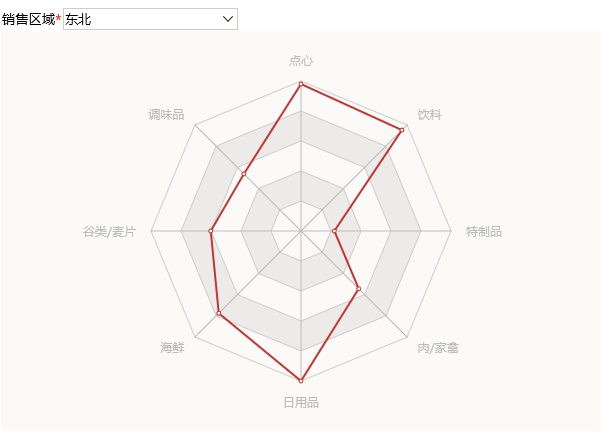Image resolution: width=612 pixels, height=438 pixels.
Task: Click the radar chart center point
Action: point(301,231)
